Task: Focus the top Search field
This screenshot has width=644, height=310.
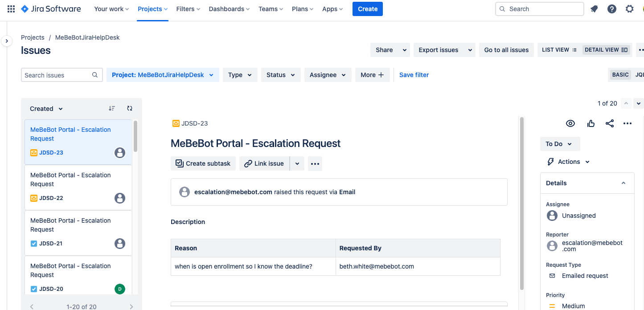Action: (539, 9)
